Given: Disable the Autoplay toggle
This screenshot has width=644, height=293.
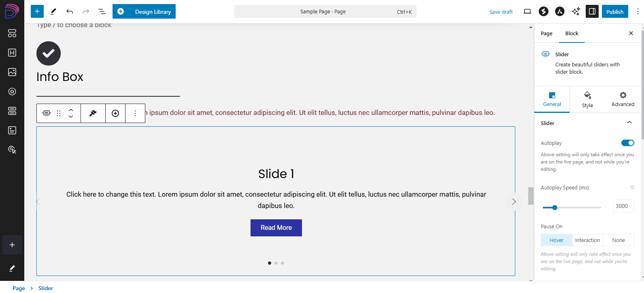Looking at the screenshot, I should [627, 143].
